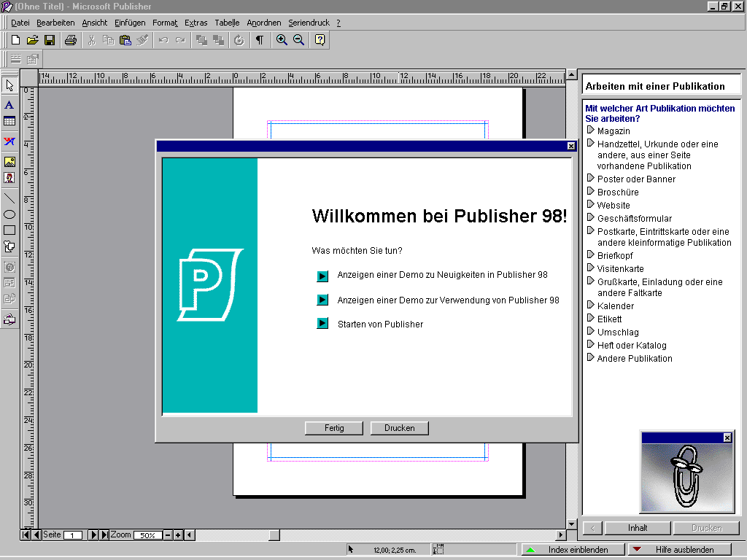
Task: Select the Text Frame tool
Action: [9, 105]
